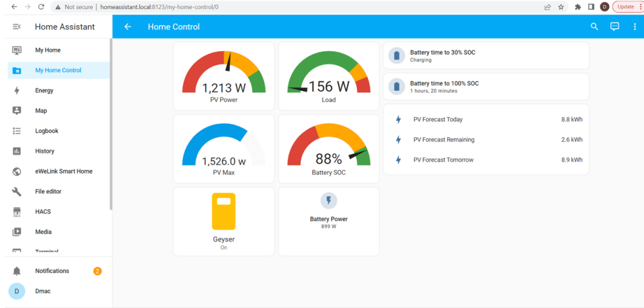Collapse the Home Assistant sidebar menu icon
Viewport: 644px width, 308px height.
point(17,26)
